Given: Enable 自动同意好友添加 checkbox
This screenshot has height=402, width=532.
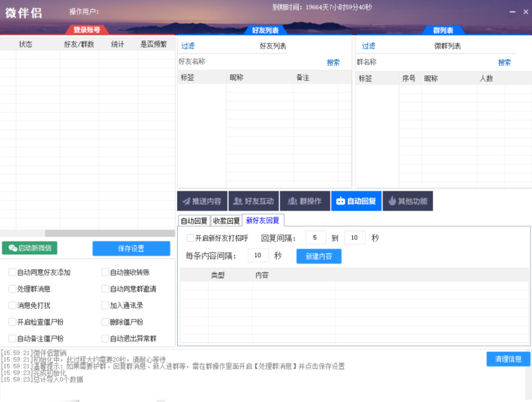Looking at the screenshot, I should point(12,273).
